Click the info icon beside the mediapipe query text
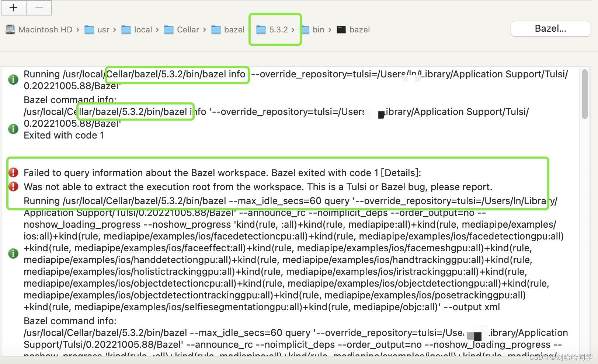The width and height of the screenshot is (598, 364). click(x=13, y=253)
